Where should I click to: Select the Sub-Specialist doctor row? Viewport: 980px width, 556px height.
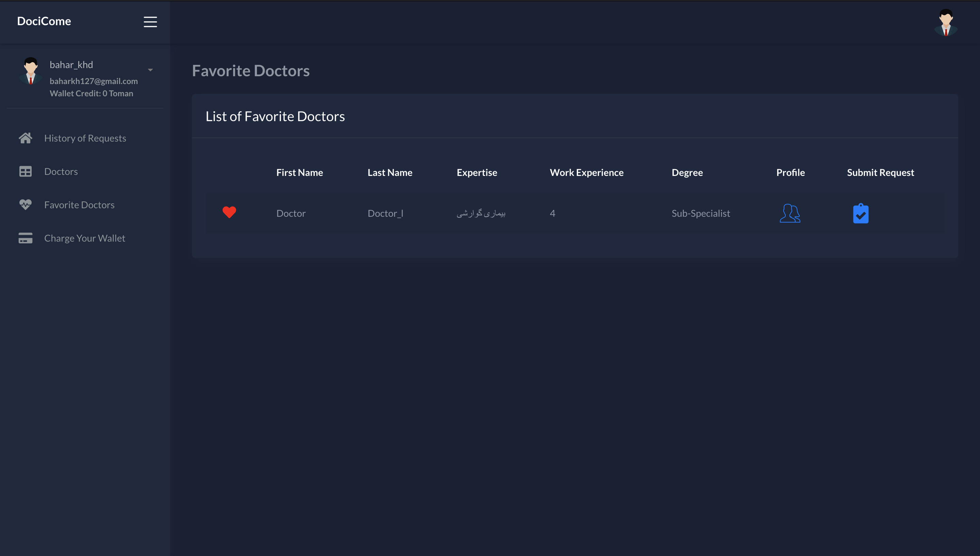tap(700, 213)
